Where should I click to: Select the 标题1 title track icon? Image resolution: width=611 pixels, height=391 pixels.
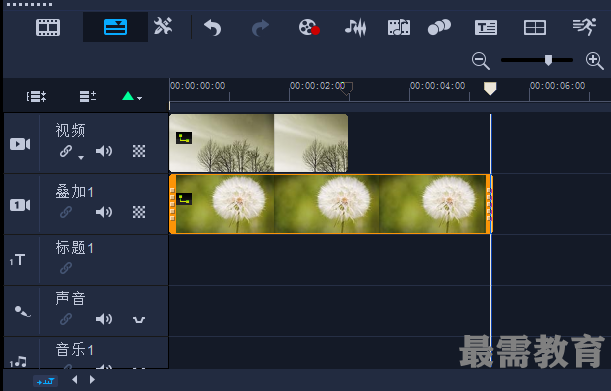click(x=18, y=260)
